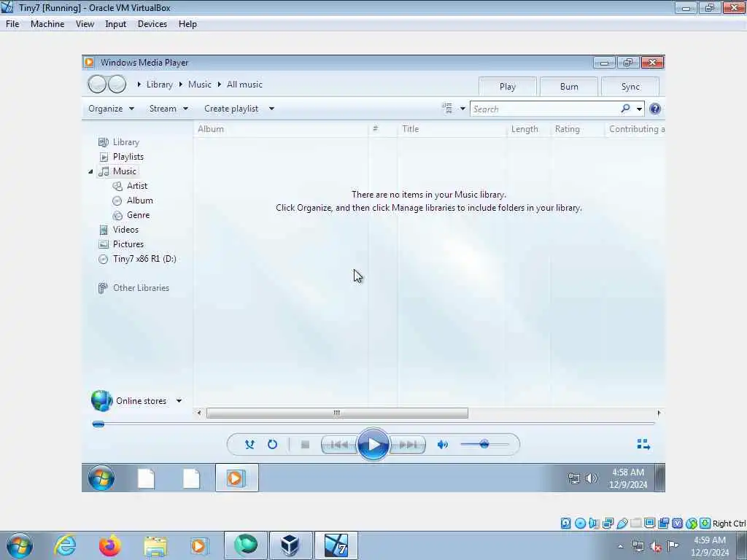Switch to the Play tab
The image size is (747, 560).
click(508, 87)
